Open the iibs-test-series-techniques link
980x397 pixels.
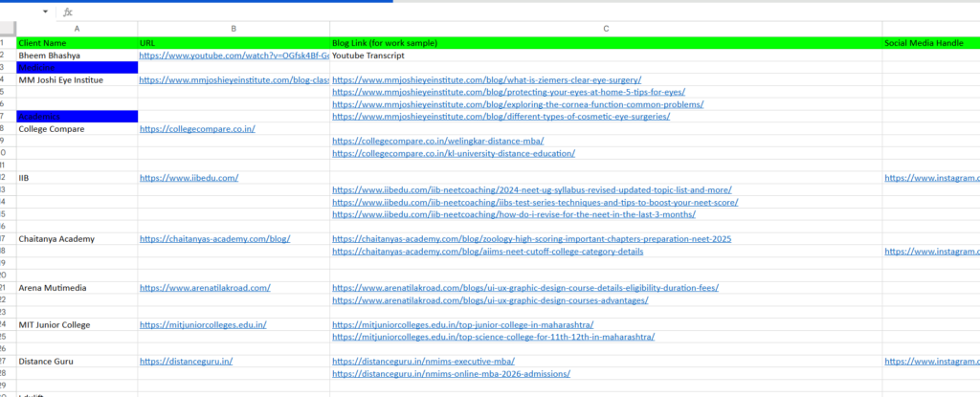pyautogui.click(x=535, y=202)
